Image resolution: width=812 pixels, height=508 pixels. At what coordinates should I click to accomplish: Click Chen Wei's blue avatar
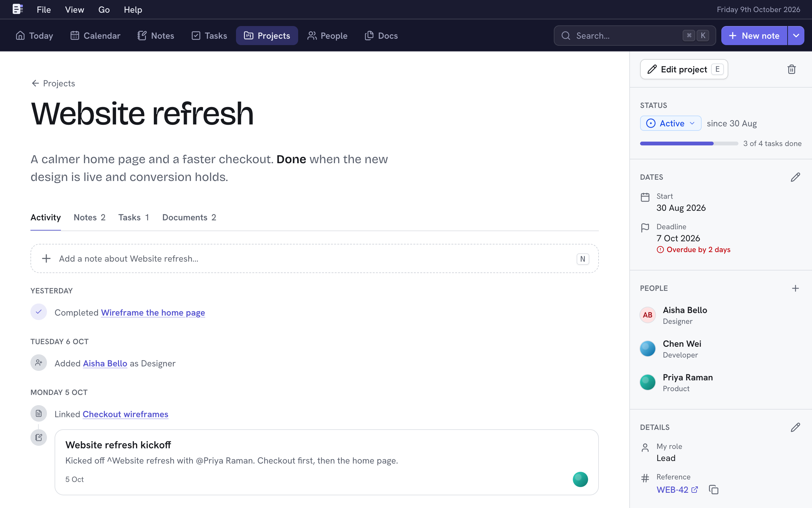[648, 349]
